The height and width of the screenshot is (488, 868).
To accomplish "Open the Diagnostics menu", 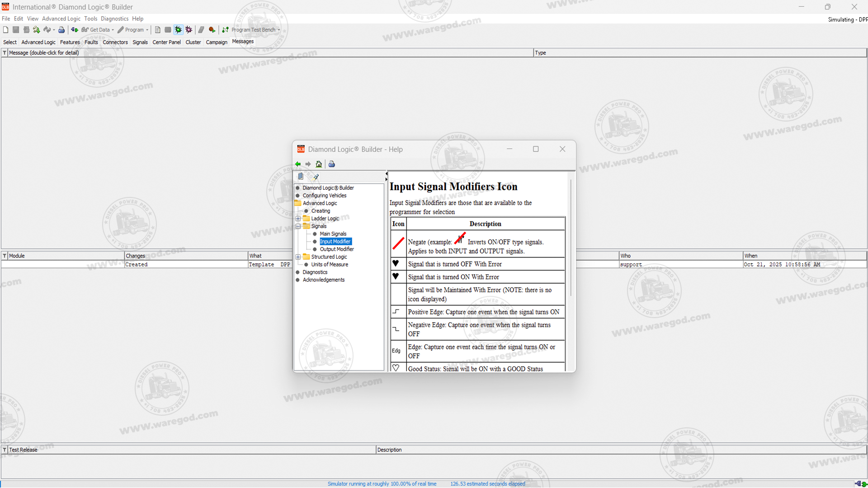I will 114,19.
